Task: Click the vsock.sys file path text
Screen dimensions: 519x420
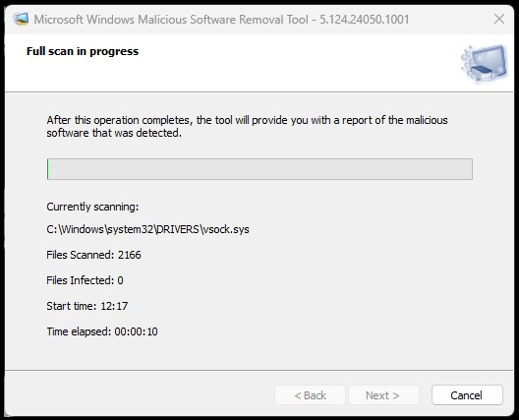Action: point(147,229)
